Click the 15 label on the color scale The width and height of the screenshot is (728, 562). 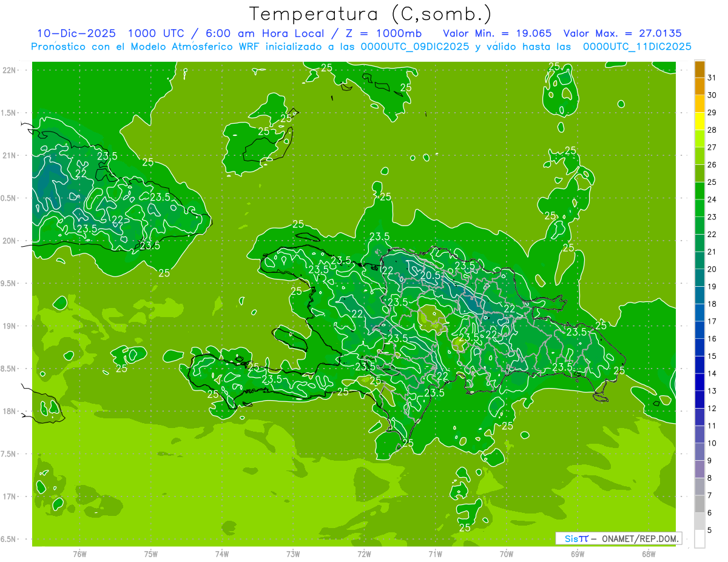[x=712, y=356]
